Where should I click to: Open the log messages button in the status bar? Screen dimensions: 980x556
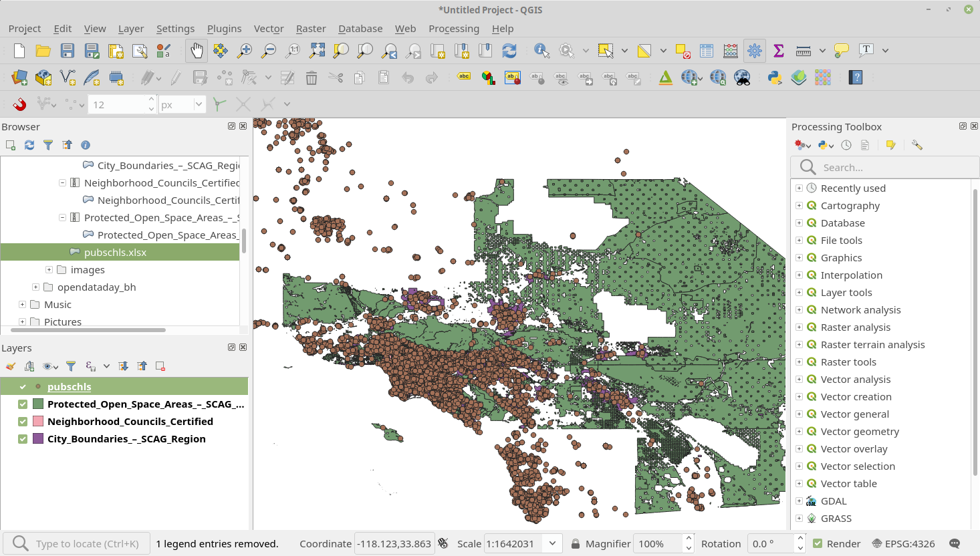(955, 544)
